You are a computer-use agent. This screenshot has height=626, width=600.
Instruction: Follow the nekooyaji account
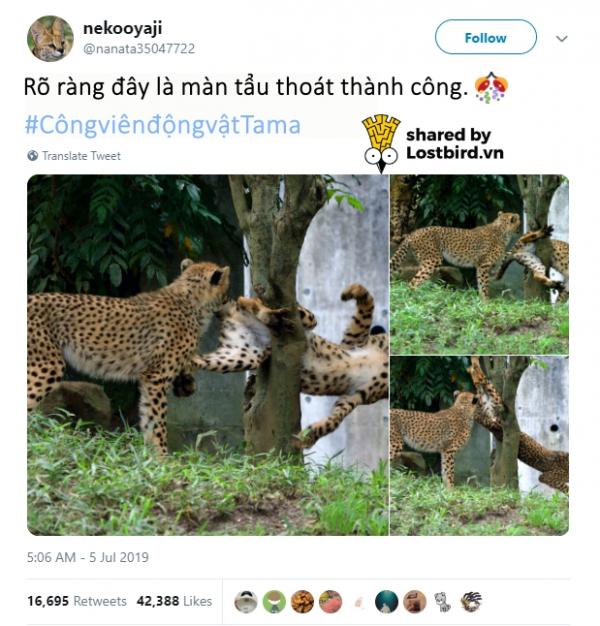point(485,37)
